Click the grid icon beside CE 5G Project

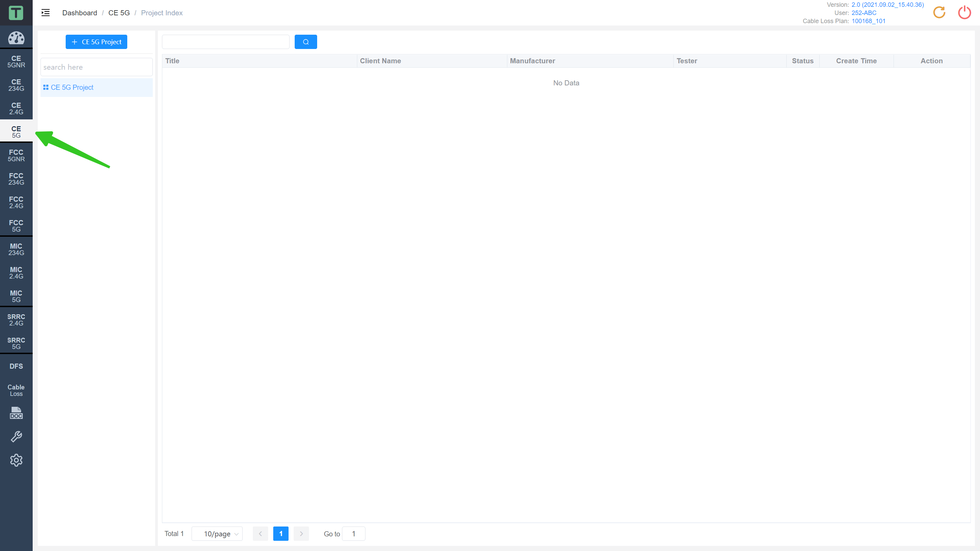click(x=46, y=87)
